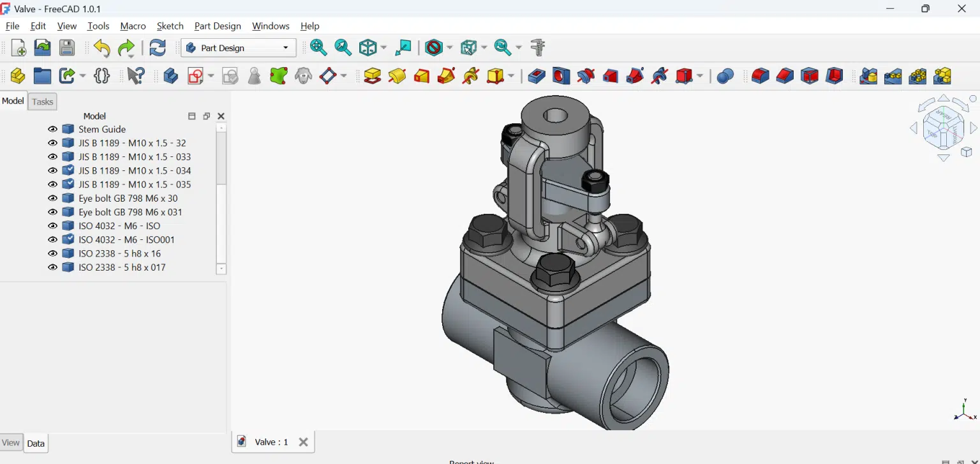Undock the Model panel
This screenshot has width=980, height=464.
click(206, 116)
